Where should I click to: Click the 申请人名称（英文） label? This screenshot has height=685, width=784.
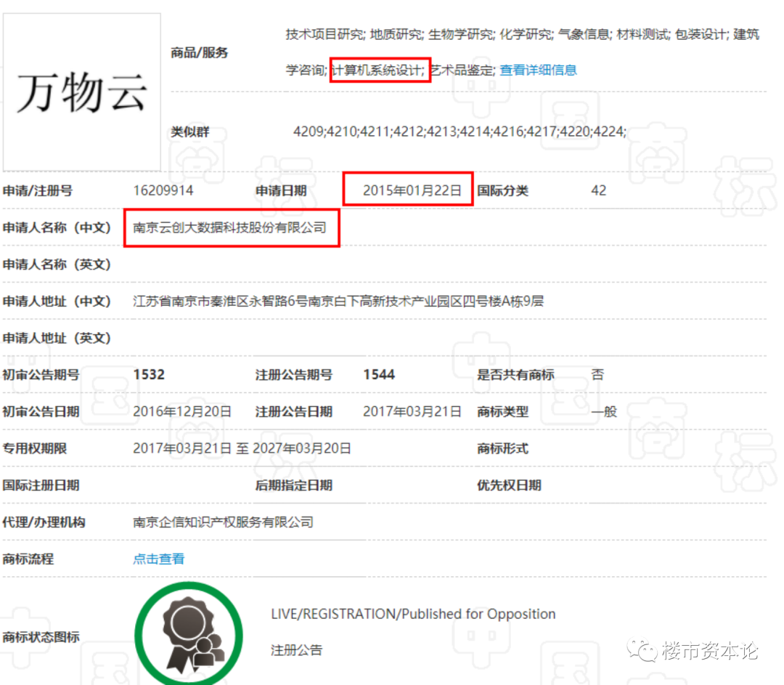pyautogui.click(x=57, y=264)
